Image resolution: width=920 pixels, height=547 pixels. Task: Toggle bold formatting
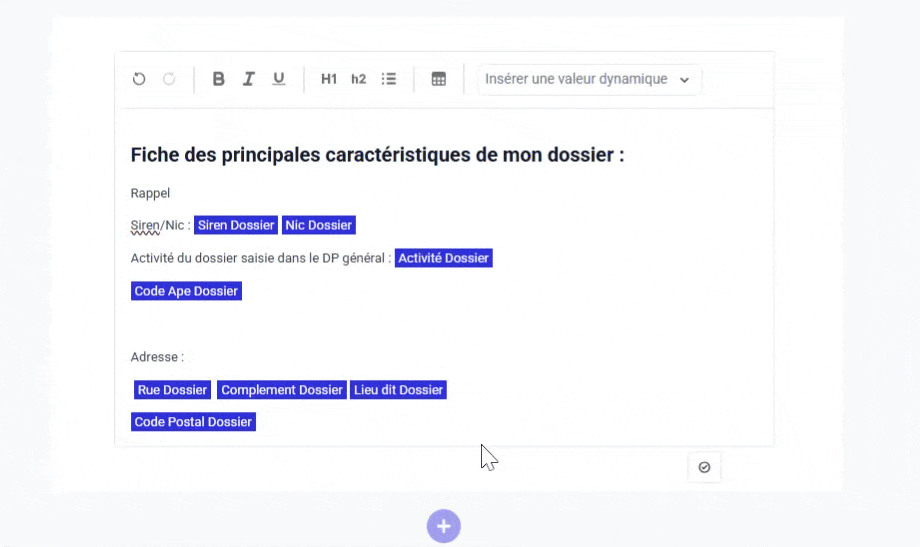tap(218, 79)
